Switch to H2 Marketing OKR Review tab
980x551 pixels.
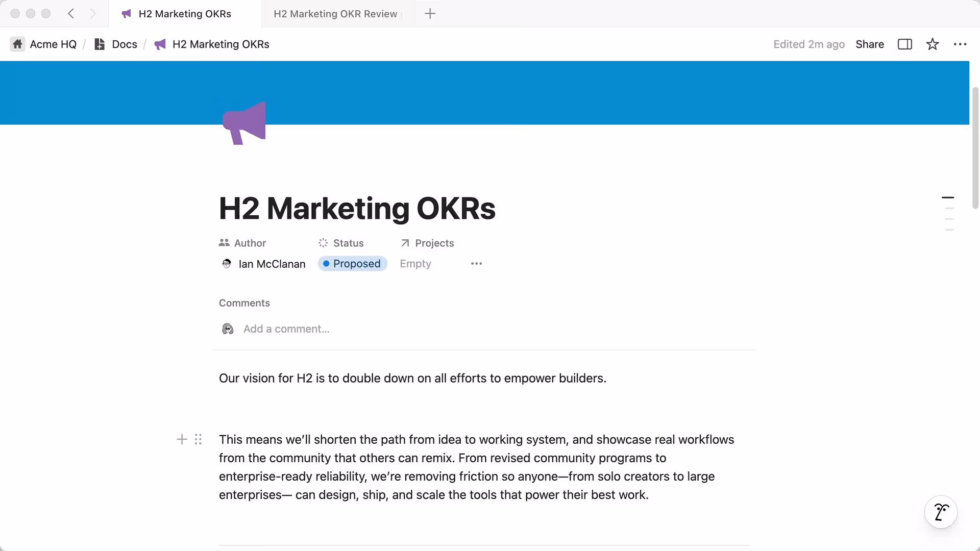coord(335,14)
